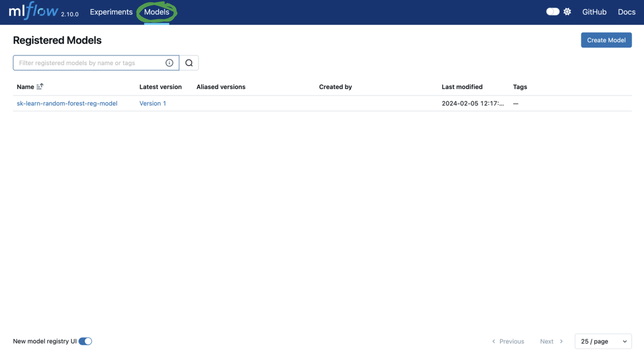Open the settings gear in the navbar
The image size is (644, 352).
click(567, 11)
